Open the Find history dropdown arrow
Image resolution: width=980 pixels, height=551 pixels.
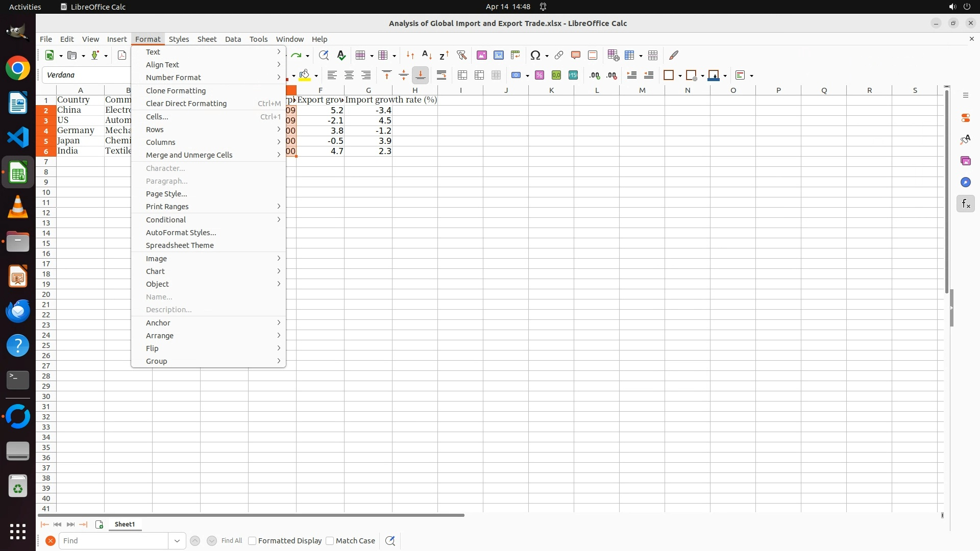[x=177, y=541]
